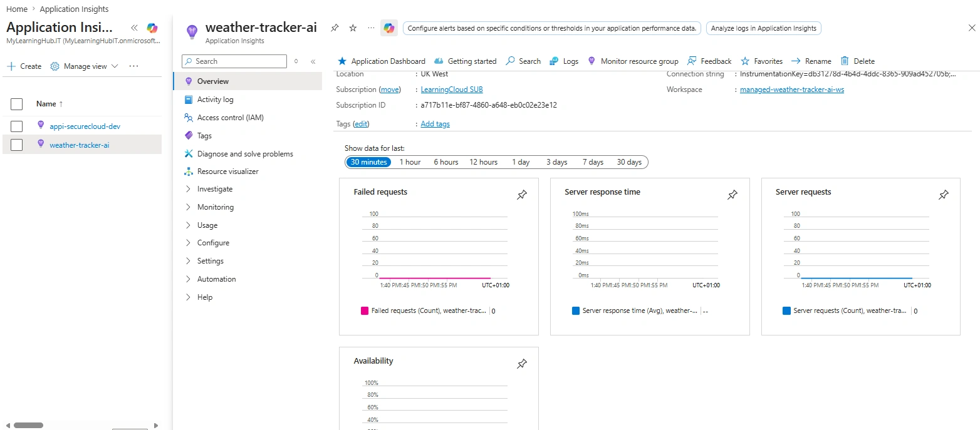Click Search in the command bar
The image size is (980, 430).
point(523,61)
